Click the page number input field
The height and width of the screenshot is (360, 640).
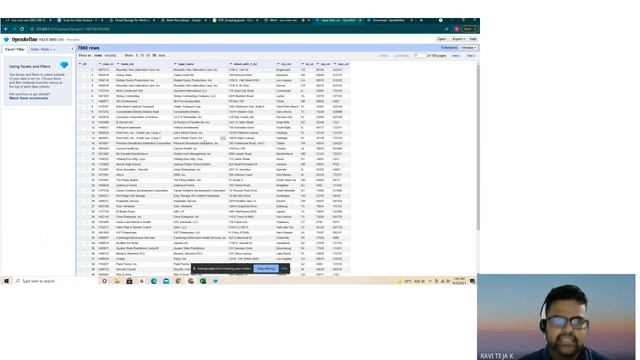[420, 56]
